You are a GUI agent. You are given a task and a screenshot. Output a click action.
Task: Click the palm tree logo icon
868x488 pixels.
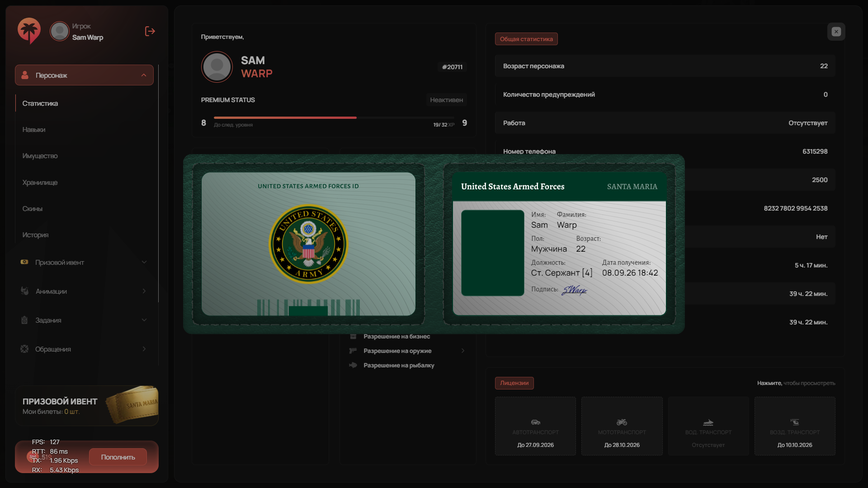point(29,31)
